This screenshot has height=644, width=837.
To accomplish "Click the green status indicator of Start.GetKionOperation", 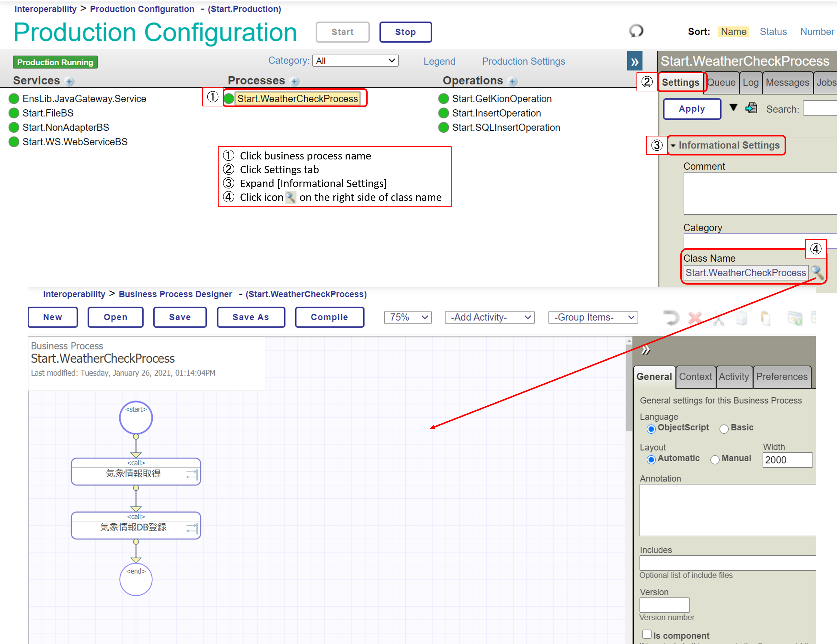I will [443, 98].
